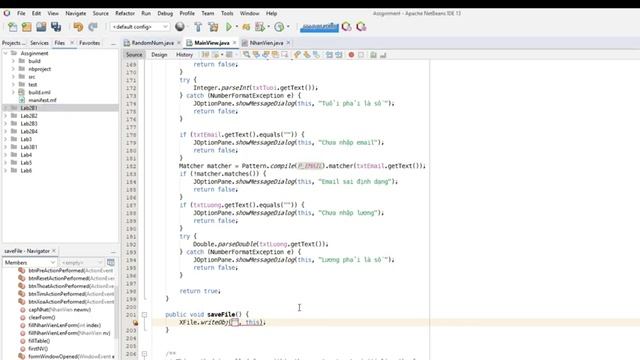Click the Save All toolbar icon
The image size is (640, 360).
click(56, 27)
